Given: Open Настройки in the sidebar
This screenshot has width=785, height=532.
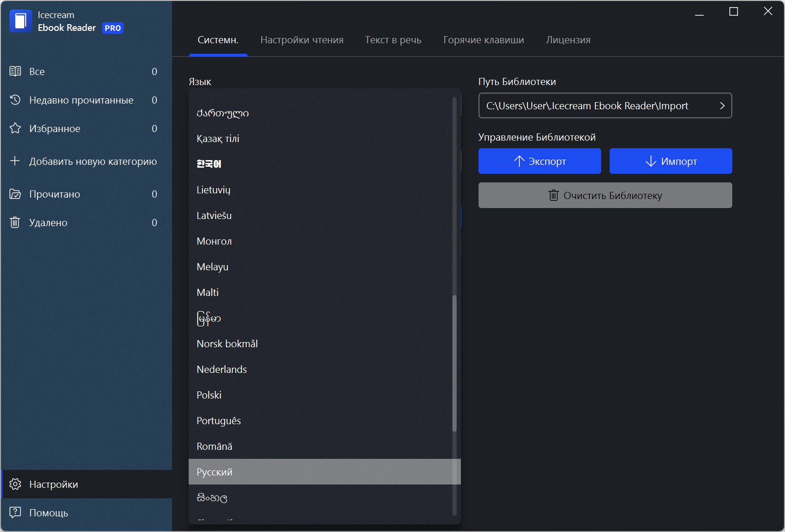Looking at the screenshot, I should [86, 484].
